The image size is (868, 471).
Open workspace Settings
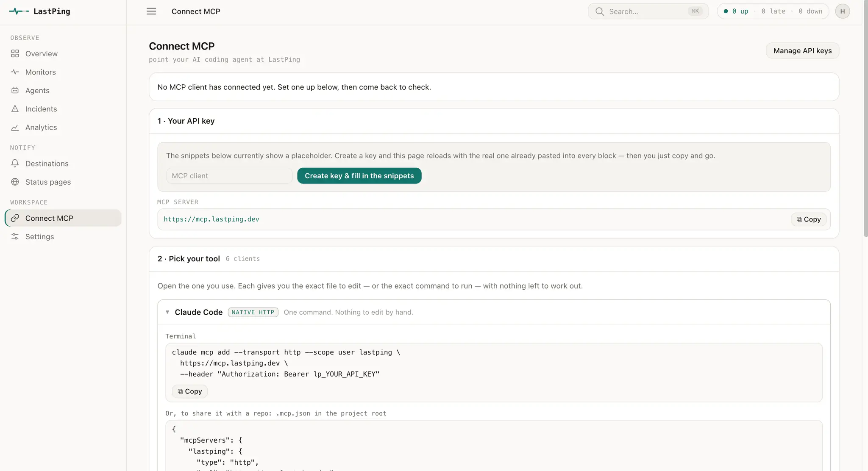(x=63, y=236)
